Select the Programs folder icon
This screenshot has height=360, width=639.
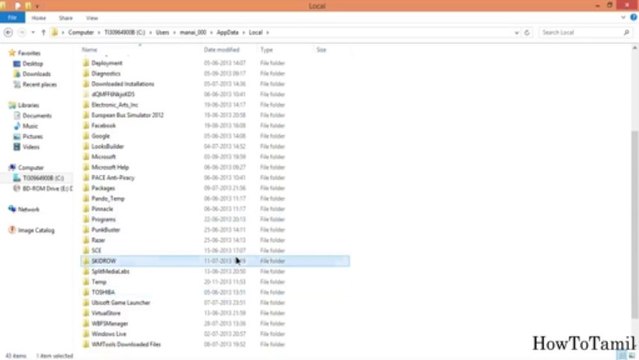[x=86, y=219]
